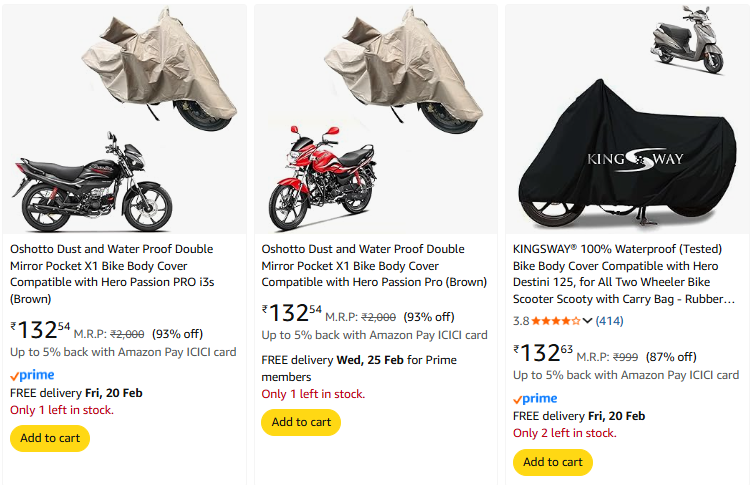This screenshot has height=485, width=756.
Task: Click the ₹132.63 price of Kingsway cover
Action: (543, 354)
